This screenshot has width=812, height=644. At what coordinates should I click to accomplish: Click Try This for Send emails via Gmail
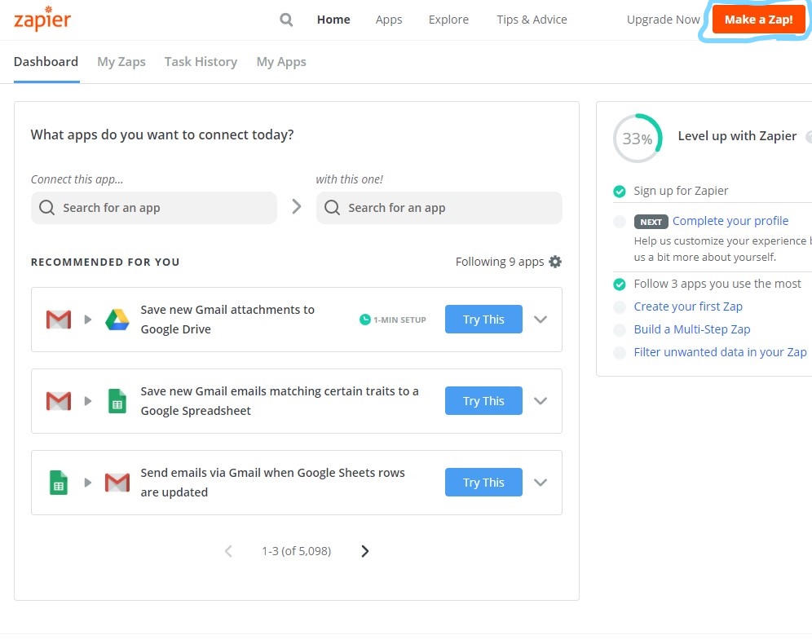(483, 483)
